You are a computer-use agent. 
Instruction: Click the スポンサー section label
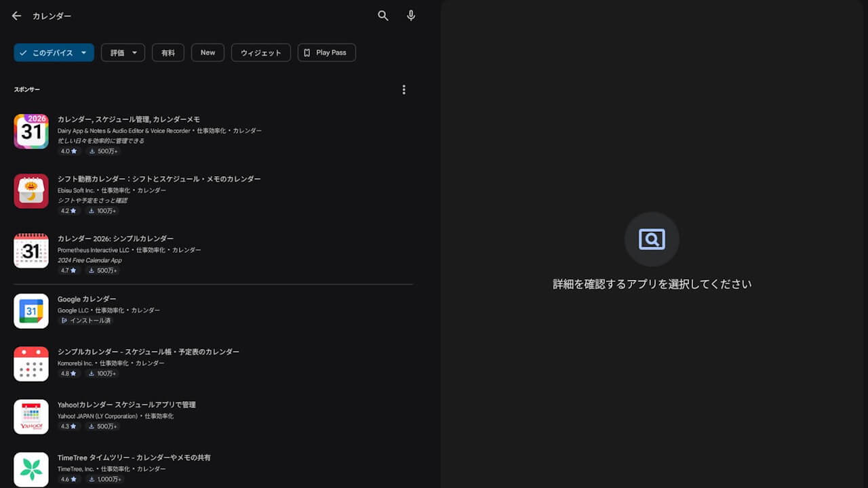tap(27, 89)
